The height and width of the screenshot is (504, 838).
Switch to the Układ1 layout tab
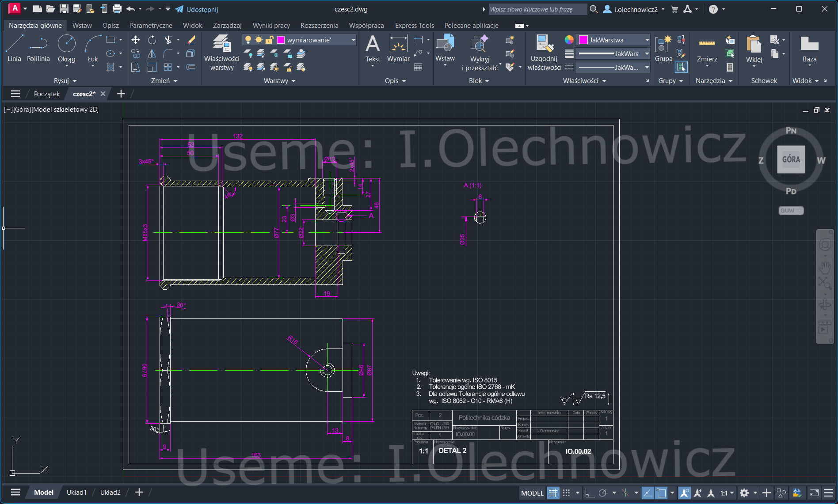pyautogui.click(x=76, y=493)
